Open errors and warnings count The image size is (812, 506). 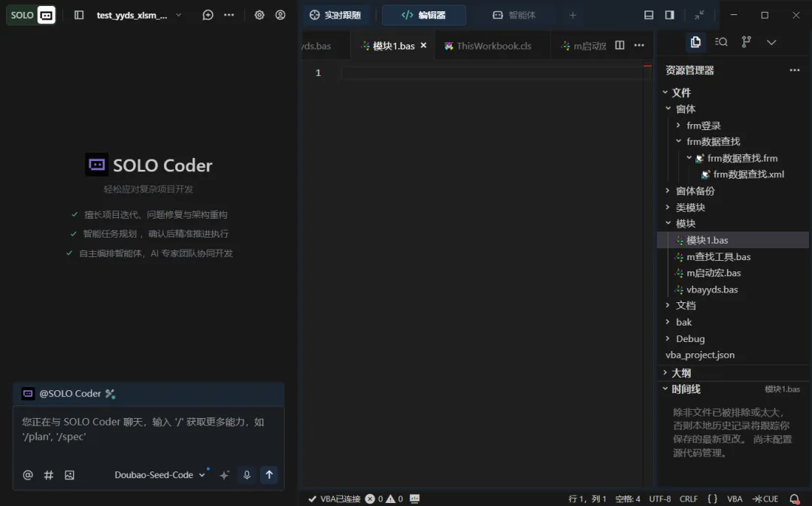[x=383, y=498]
